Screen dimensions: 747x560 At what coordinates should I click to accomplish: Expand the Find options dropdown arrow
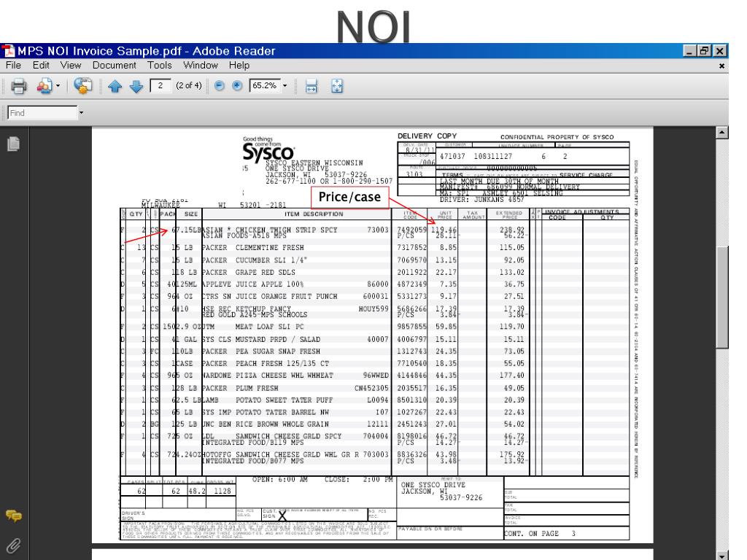click(x=81, y=113)
